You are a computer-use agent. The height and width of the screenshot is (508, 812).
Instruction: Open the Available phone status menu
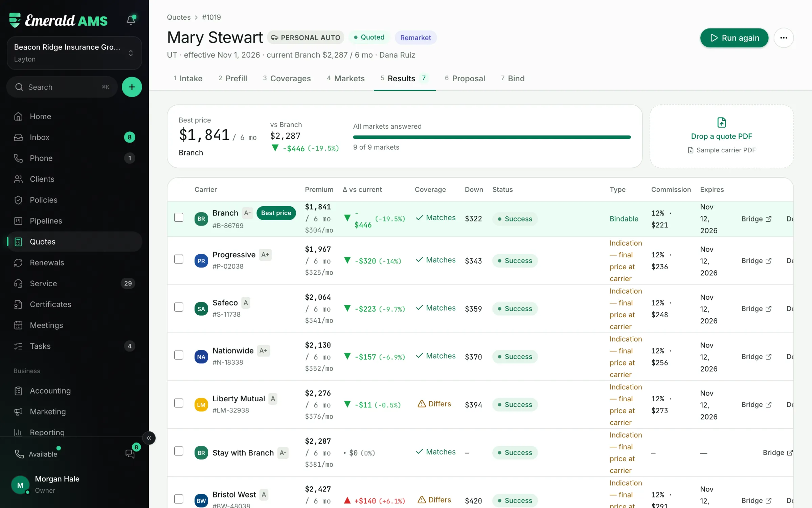37,454
